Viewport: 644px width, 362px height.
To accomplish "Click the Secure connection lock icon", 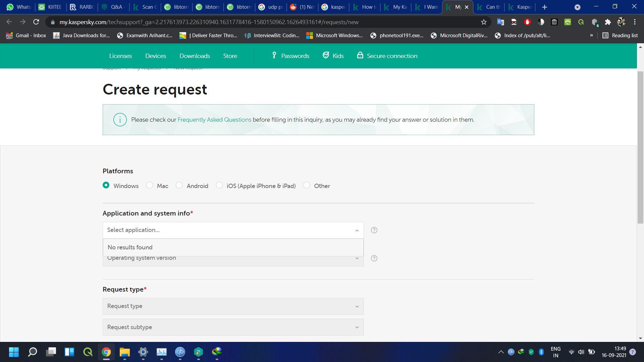I will [360, 55].
